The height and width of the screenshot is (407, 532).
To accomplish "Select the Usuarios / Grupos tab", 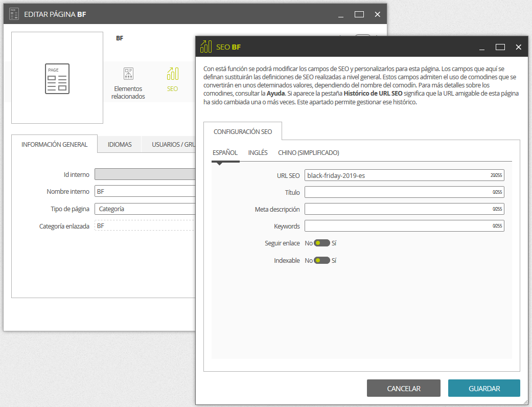I will coord(169,144).
